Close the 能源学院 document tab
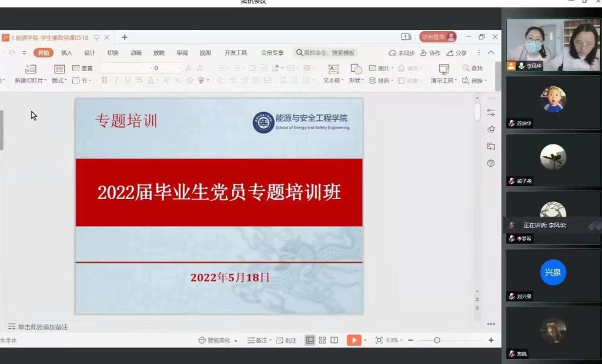The width and height of the screenshot is (602, 364). tap(107, 37)
